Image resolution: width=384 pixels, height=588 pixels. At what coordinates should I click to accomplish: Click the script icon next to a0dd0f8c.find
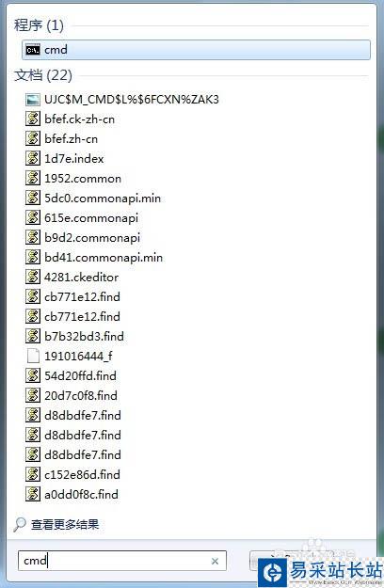pos(33,494)
